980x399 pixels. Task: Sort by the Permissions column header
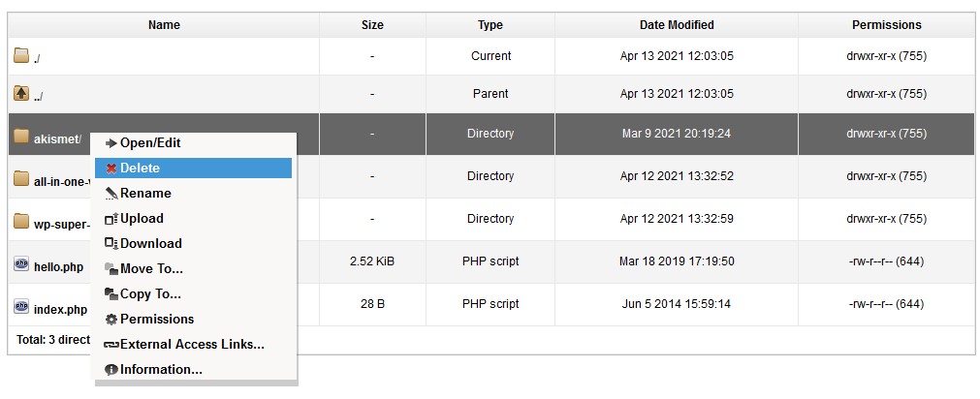[x=886, y=25]
